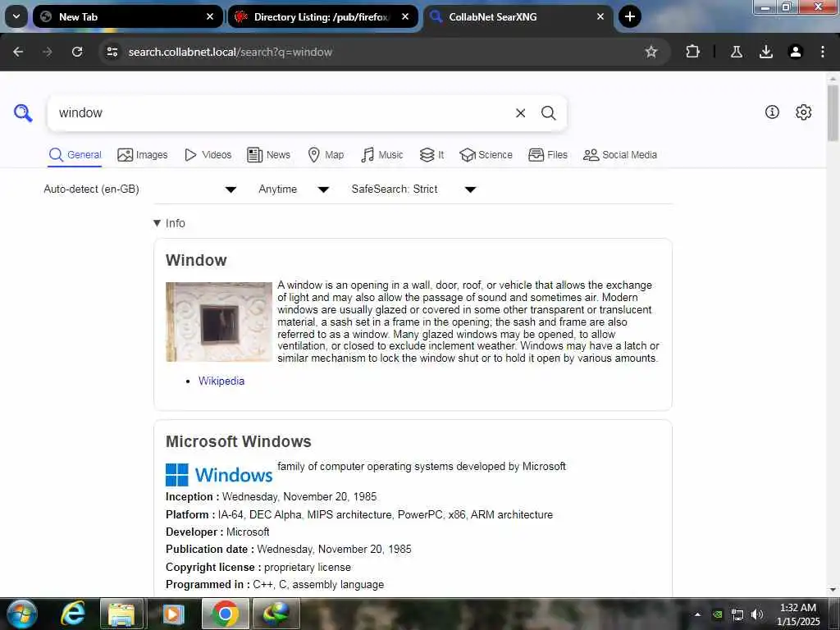Open tab search dropdown arrow
The image size is (840, 630).
(16, 16)
